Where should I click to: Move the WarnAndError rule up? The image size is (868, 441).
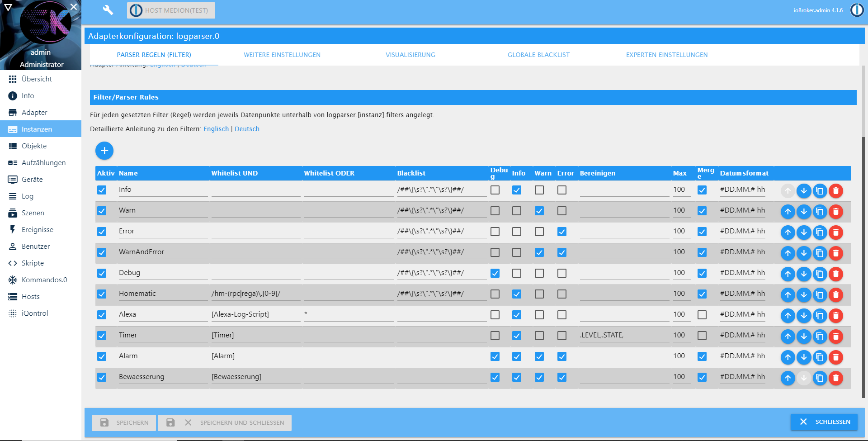click(x=788, y=253)
